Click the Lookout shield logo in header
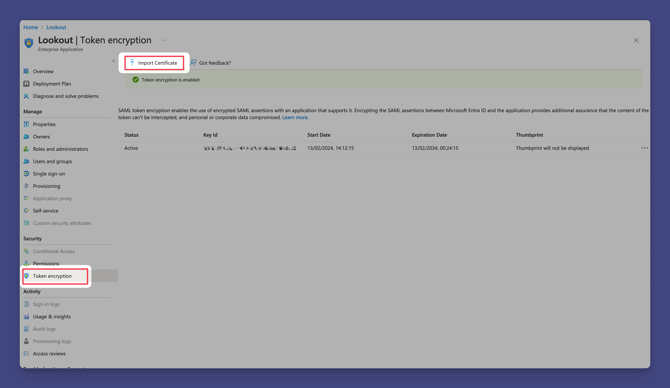 [29, 43]
